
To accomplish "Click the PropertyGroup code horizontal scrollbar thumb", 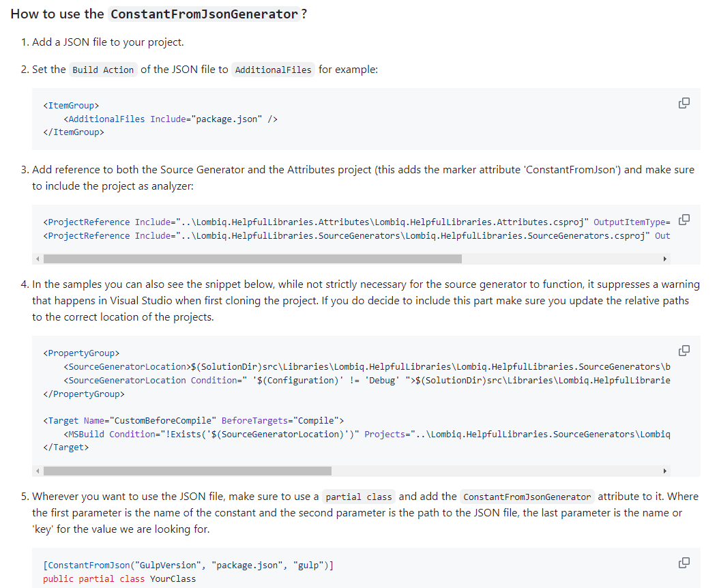I will [188, 471].
